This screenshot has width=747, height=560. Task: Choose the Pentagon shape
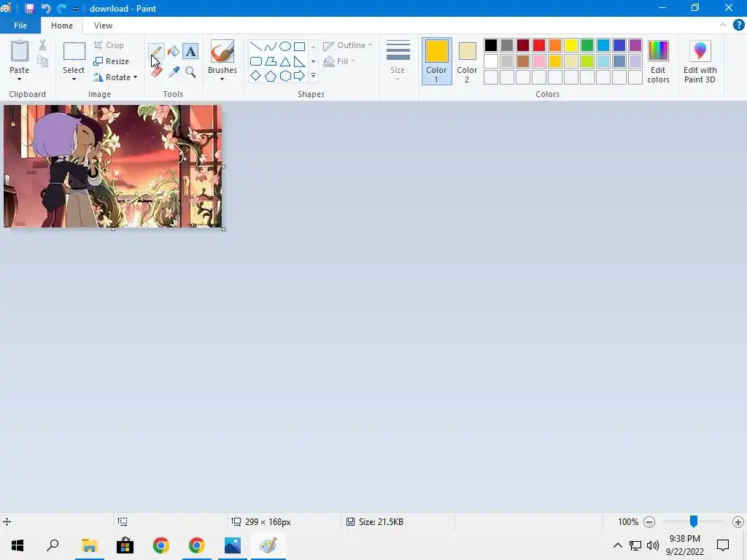[270, 76]
